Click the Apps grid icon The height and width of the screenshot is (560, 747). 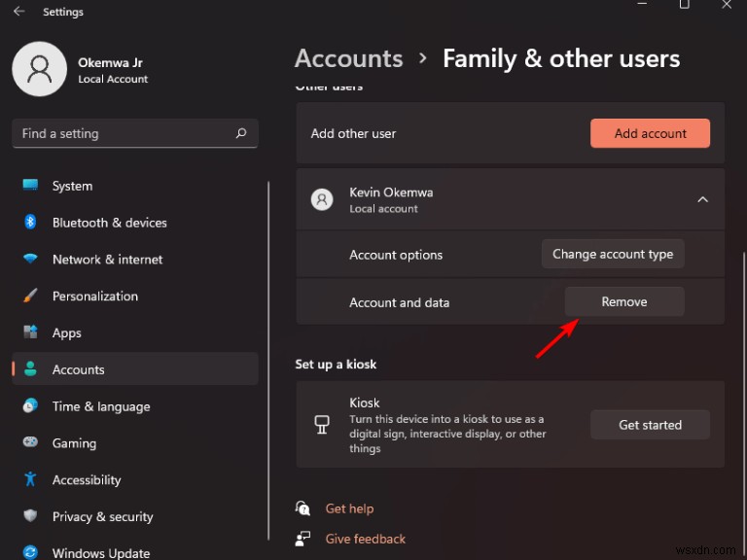[30, 332]
